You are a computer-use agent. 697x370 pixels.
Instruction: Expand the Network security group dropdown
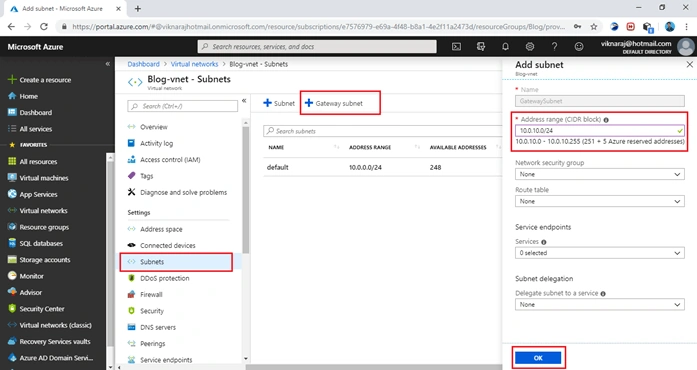tap(600, 174)
